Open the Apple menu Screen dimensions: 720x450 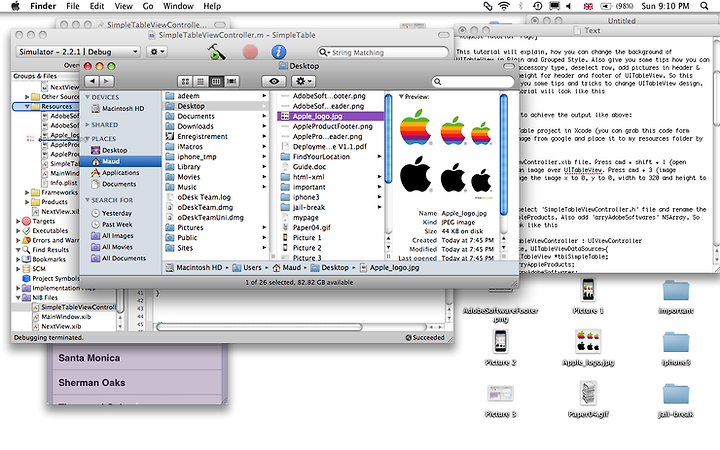coord(15,6)
